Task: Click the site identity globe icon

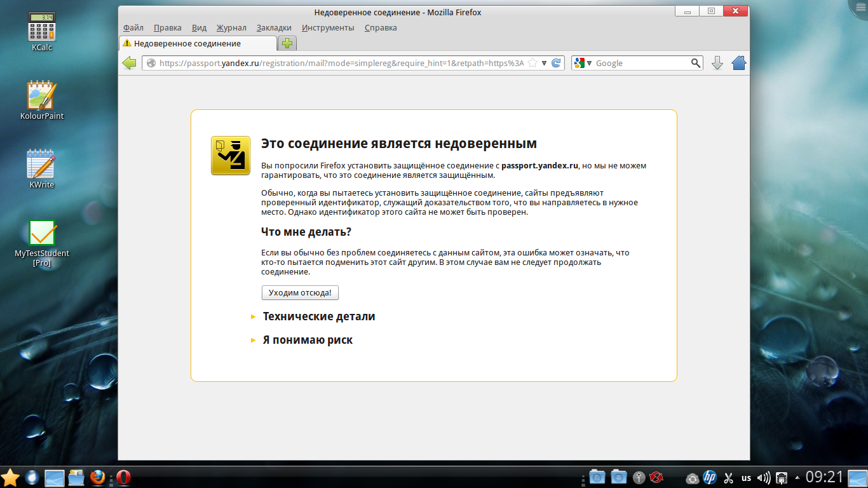Action: tap(151, 63)
